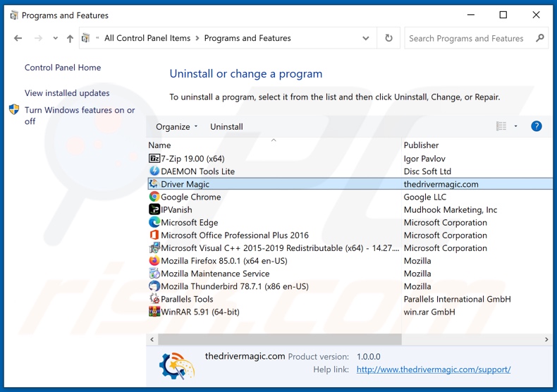Open recent locations dropdown arrow

click(54, 39)
